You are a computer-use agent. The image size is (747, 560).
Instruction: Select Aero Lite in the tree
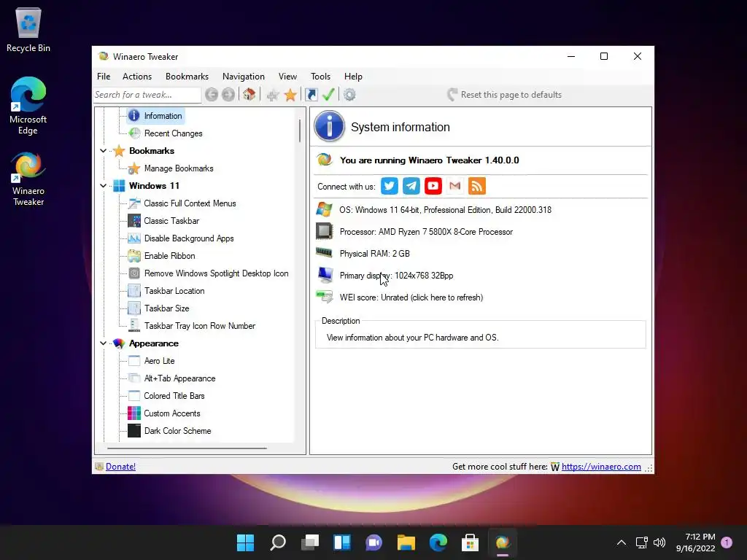coord(159,361)
